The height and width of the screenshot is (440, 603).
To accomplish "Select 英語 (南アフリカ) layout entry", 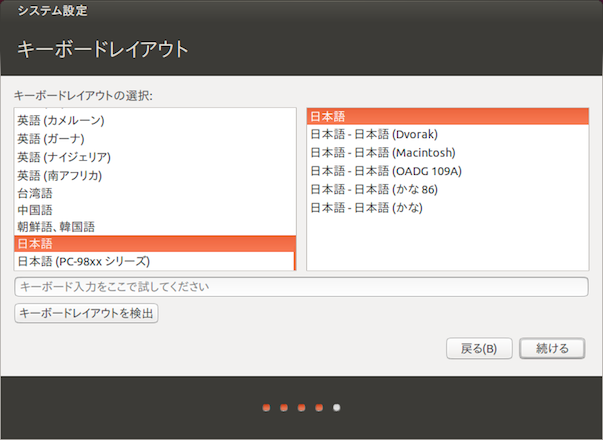I will click(x=59, y=175).
